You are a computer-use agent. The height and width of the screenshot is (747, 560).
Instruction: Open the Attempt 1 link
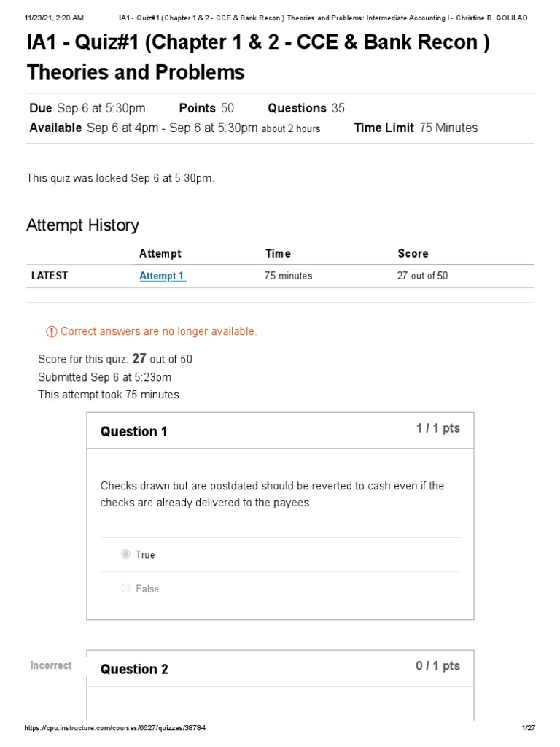point(162,276)
